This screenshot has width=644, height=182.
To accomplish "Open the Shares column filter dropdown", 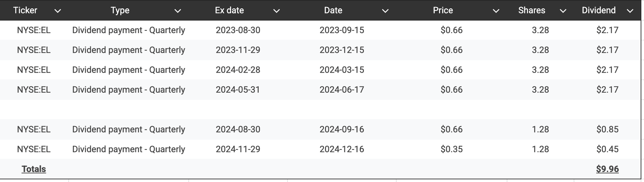I will (563, 11).
